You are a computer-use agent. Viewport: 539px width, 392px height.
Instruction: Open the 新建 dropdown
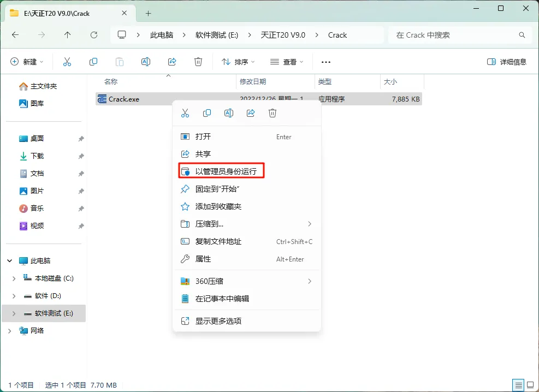[27, 62]
